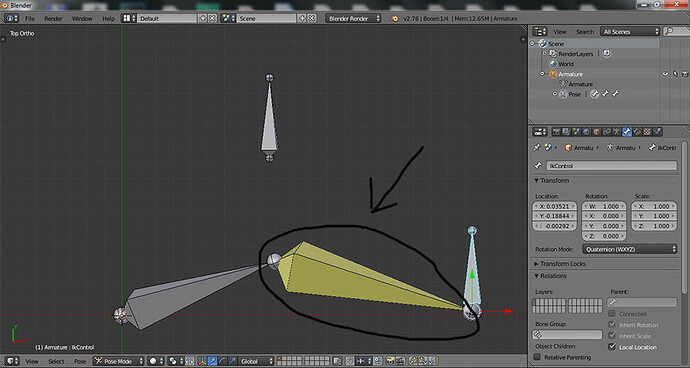Open the Scene properties tab
Image resolution: width=690 pixels, height=368 pixels.
(x=576, y=132)
